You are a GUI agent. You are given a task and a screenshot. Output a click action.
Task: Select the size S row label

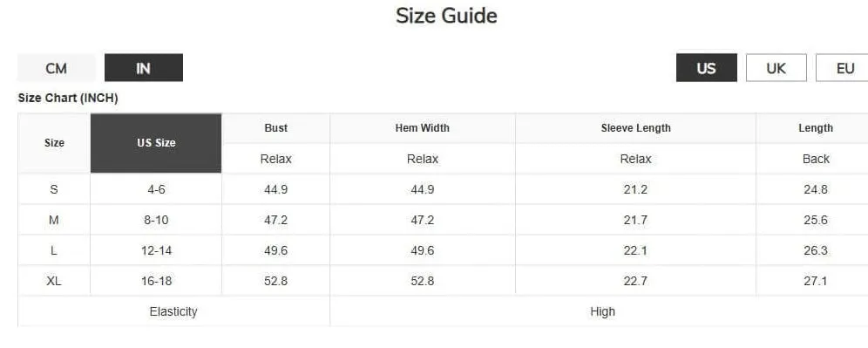[x=54, y=189]
